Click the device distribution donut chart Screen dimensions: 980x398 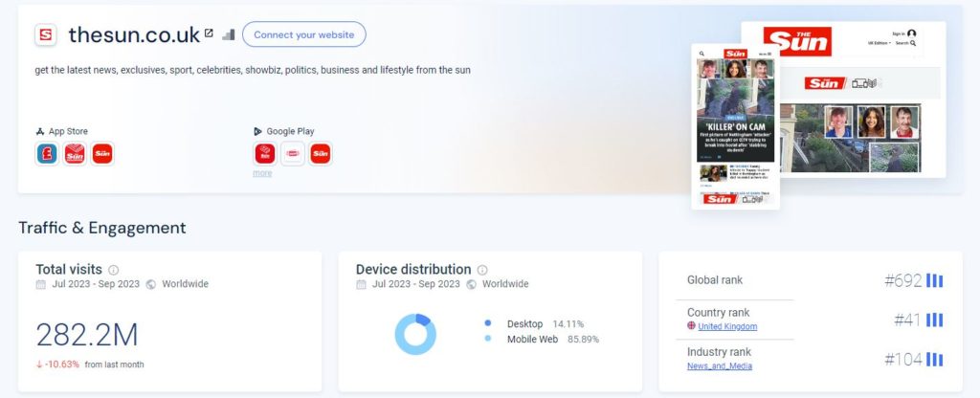coord(415,334)
